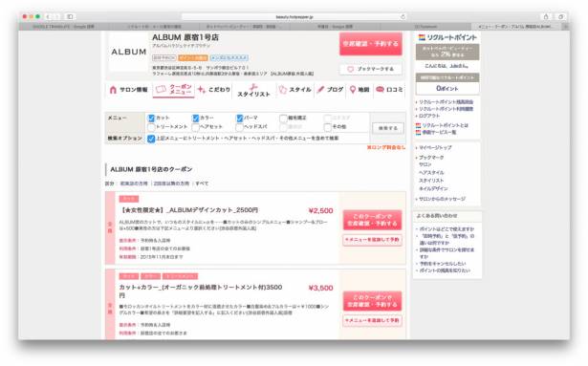Click the こだわり sparkle icon
Screen dimensions: 588x366
pyautogui.click(x=202, y=90)
